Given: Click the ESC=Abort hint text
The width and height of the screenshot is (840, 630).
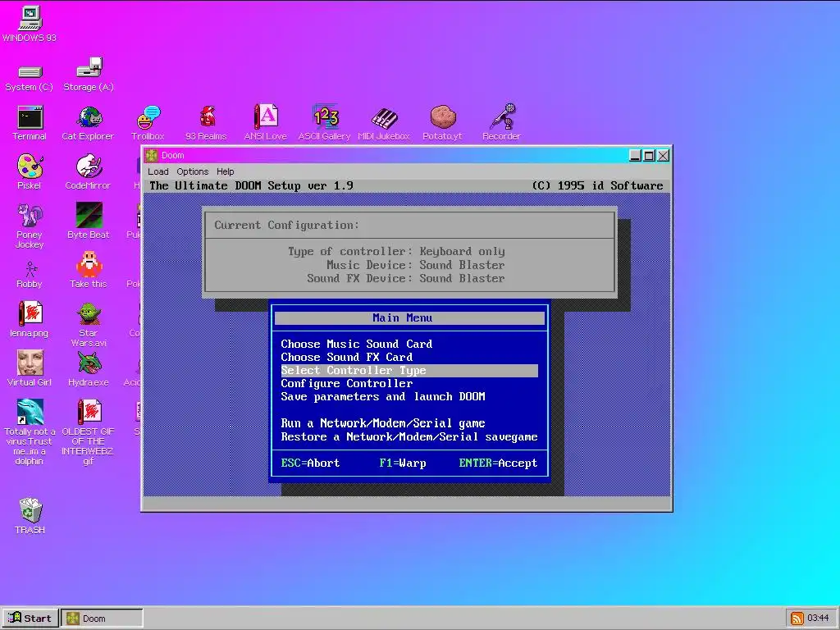Looking at the screenshot, I should click(x=310, y=463).
